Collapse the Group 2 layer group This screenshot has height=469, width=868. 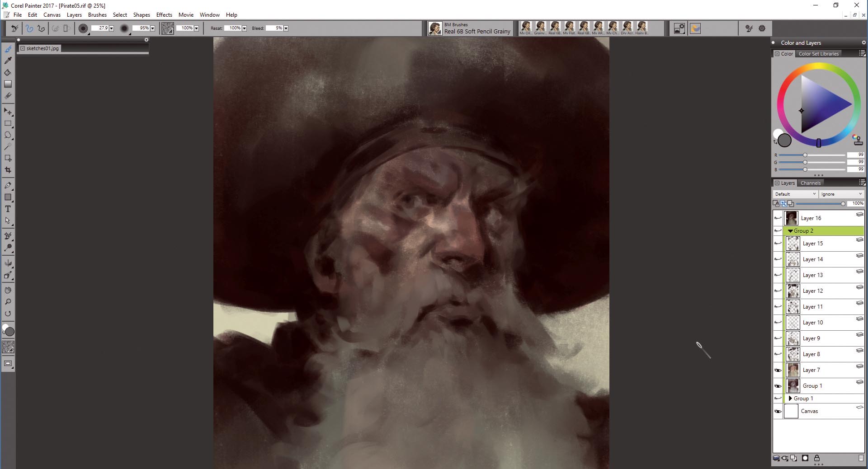tap(790, 231)
